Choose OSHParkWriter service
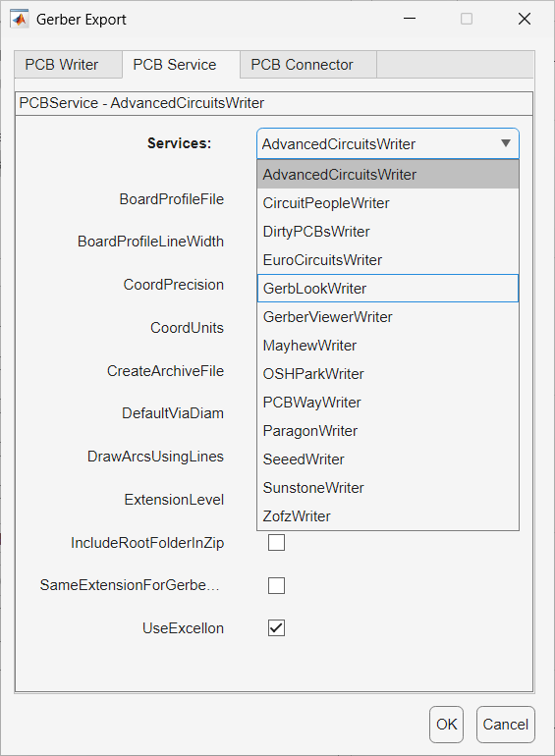 point(388,374)
